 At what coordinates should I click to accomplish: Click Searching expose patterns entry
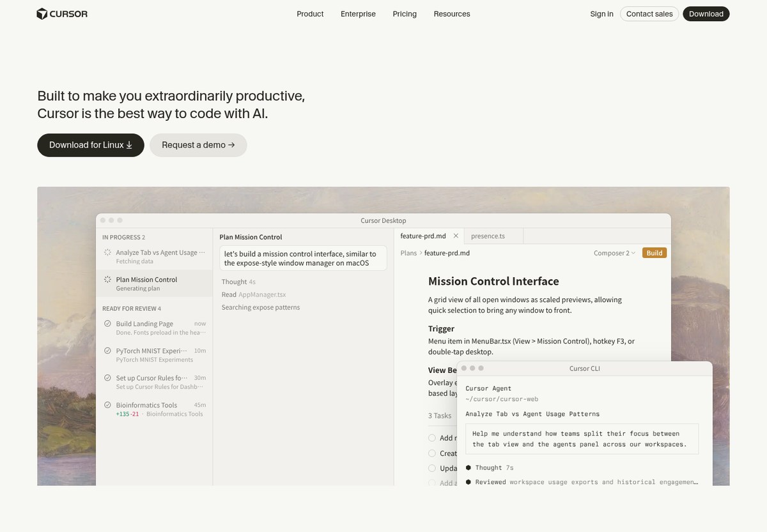261,307
